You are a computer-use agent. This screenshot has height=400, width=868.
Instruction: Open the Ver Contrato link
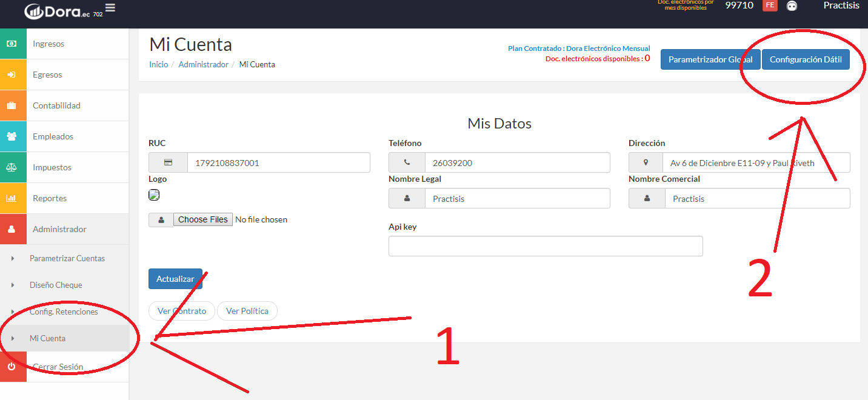click(x=182, y=311)
